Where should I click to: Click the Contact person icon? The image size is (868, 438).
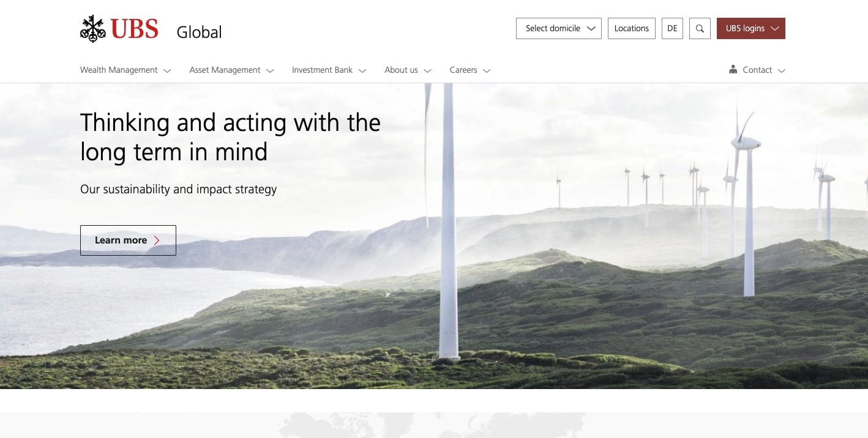coord(733,70)
